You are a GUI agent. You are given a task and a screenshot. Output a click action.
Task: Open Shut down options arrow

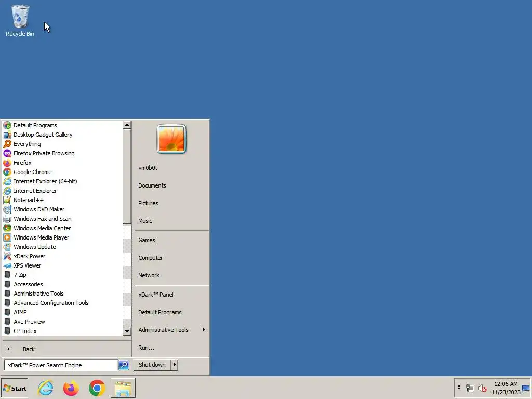[x=175, y=365]
